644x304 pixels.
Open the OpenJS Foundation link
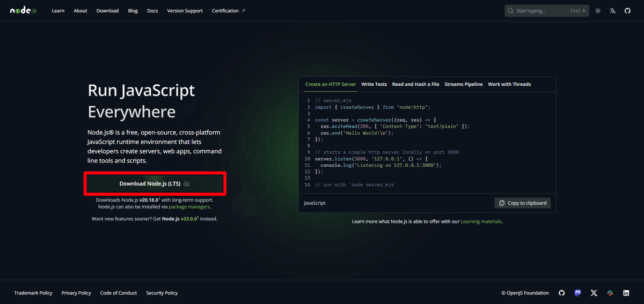(x=525, y=293)
